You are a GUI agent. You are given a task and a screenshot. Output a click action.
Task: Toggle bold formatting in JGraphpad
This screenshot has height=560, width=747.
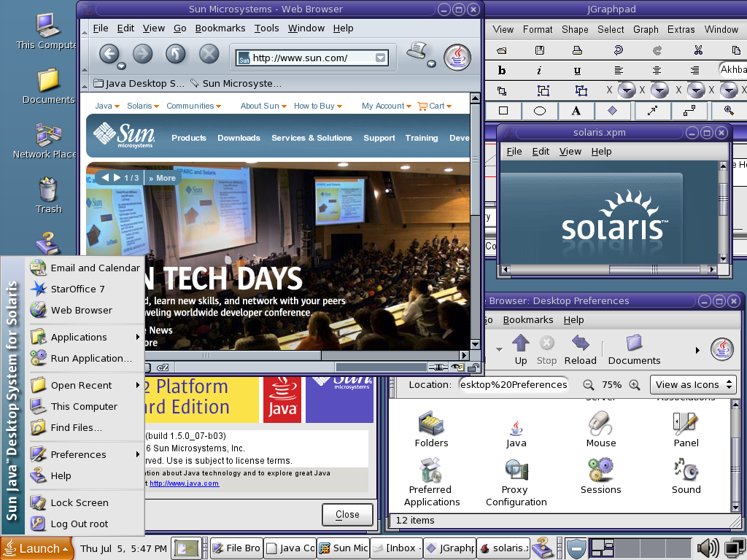click(x=502, y=71)
